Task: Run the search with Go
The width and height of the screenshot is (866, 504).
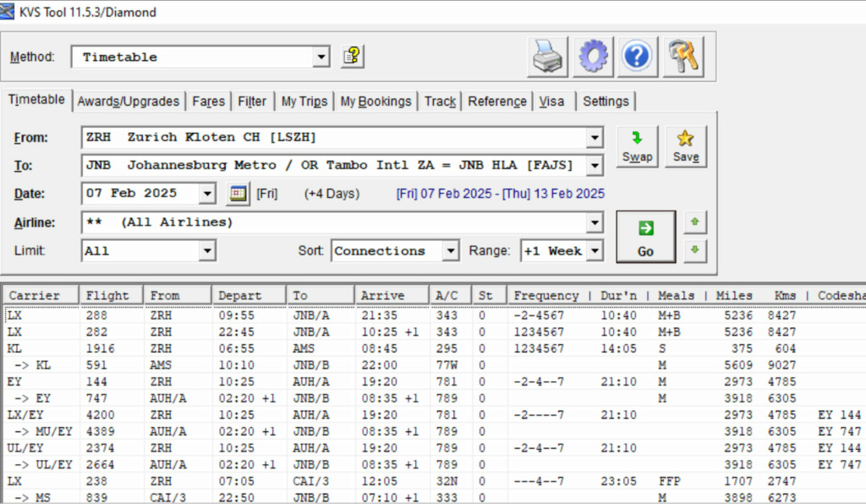Action: (x=645, y=237)
